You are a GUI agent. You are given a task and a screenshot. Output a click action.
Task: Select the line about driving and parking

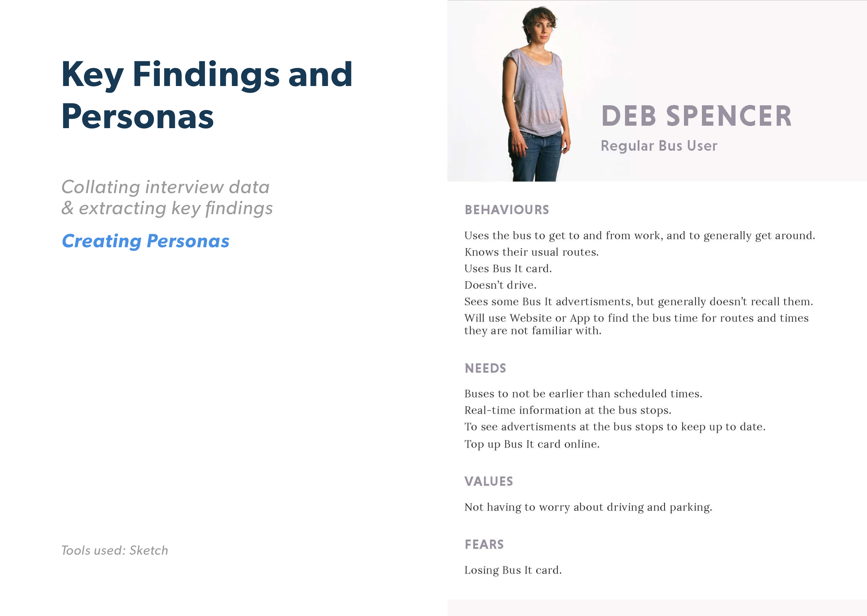point(588,507)
